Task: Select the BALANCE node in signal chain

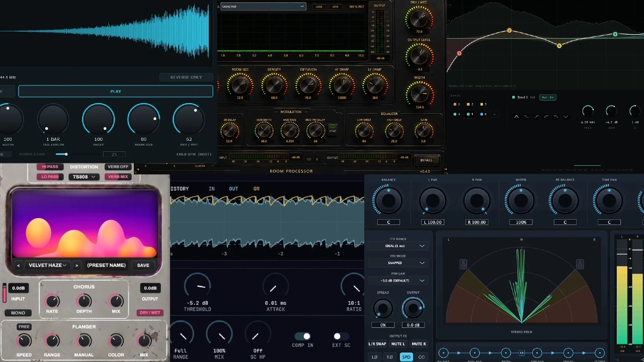Action: 443,353
